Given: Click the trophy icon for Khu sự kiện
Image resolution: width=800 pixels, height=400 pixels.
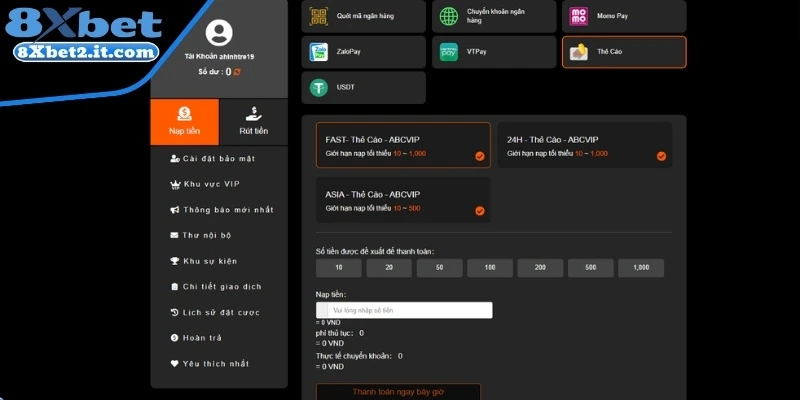Looking at the screenshot, I should tap(174, 261).
